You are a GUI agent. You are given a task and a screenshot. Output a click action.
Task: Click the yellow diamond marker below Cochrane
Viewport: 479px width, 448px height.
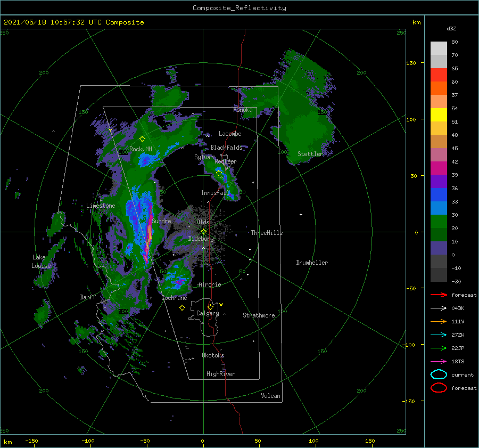tap(182, 308)
